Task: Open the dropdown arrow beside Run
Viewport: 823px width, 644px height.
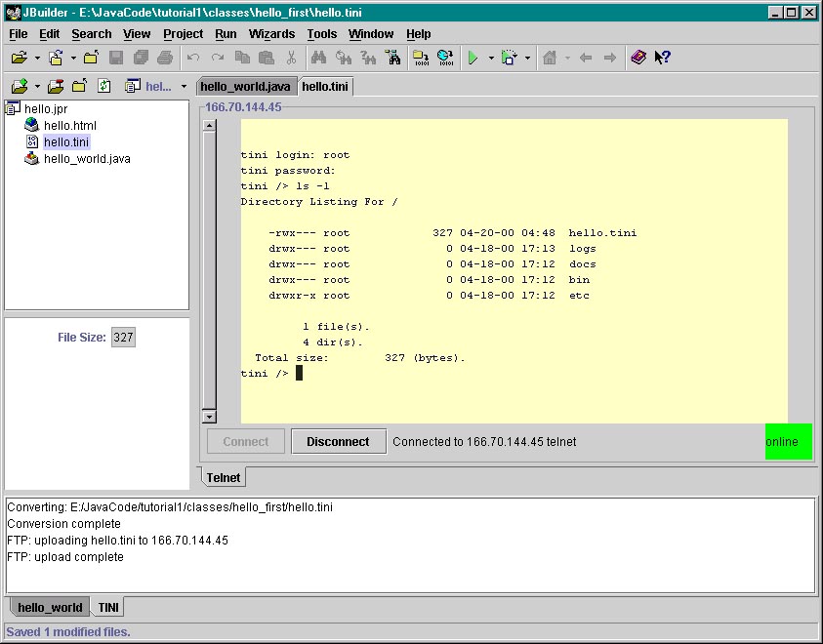Action: coord(491,58)
